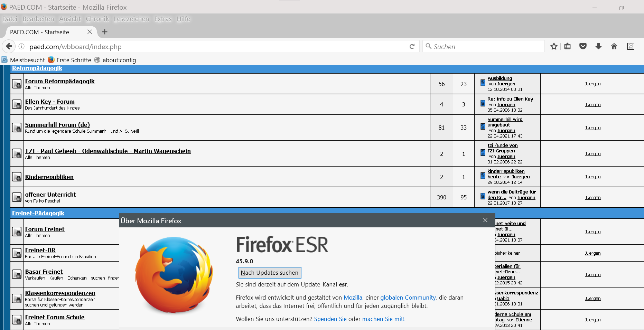Close the Über Mozilla Firefox dialog
This screenshot has width=644, height=330.
(x=485, y=220)
